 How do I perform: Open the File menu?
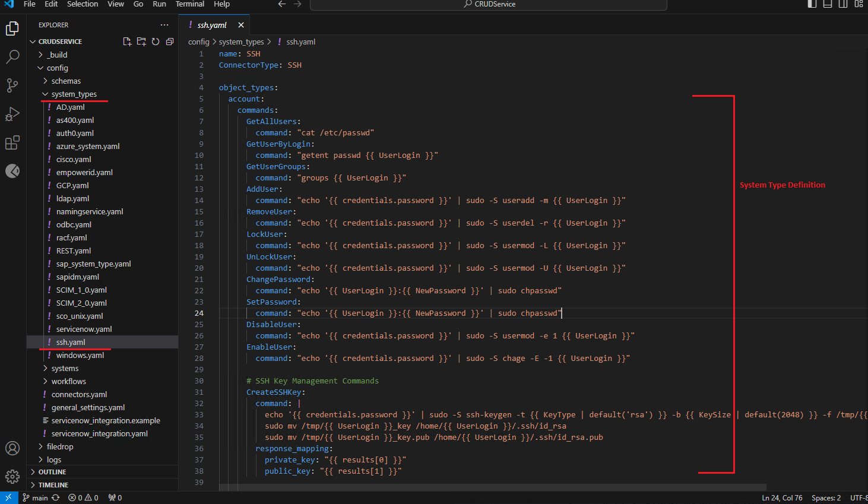coord(30,4)
